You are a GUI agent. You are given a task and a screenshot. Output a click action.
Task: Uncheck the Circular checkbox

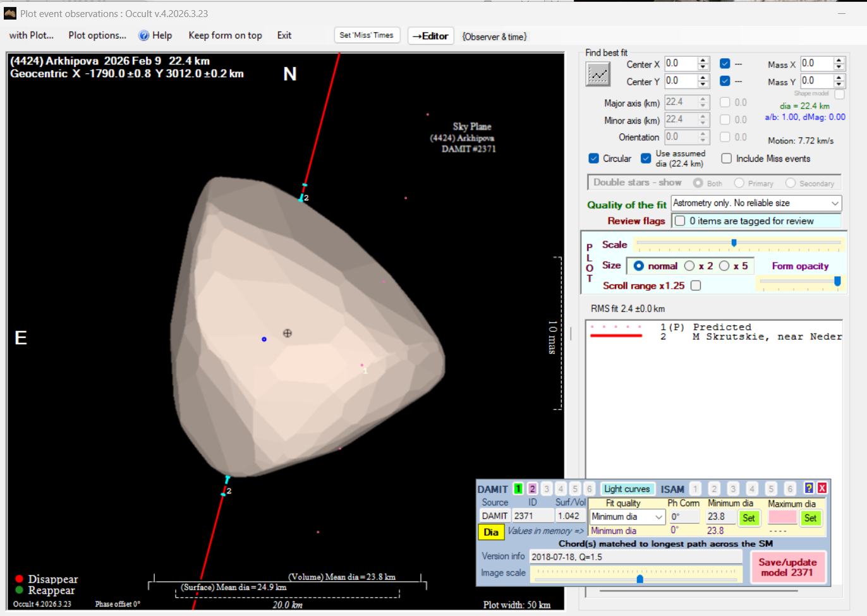[594, 159]
